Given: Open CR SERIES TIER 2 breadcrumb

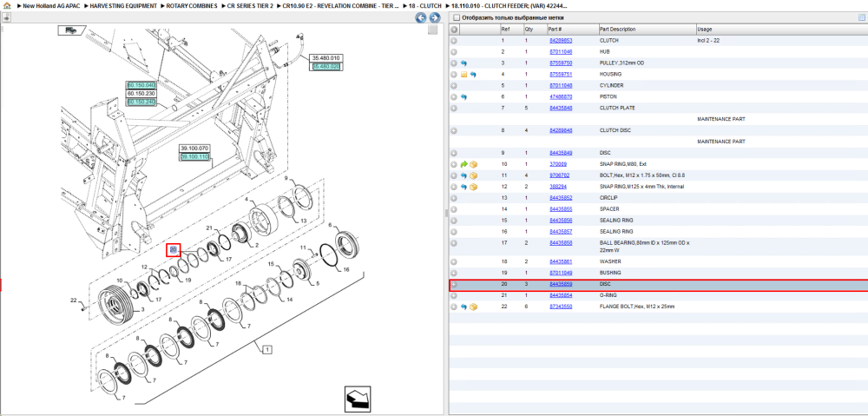Looking at the screenshot, I should tap(251, 5).
